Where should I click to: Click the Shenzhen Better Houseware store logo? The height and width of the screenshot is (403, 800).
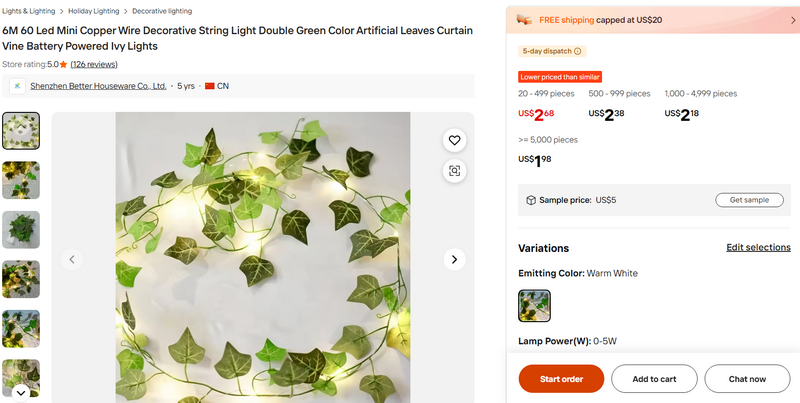[x=17, y=86]
